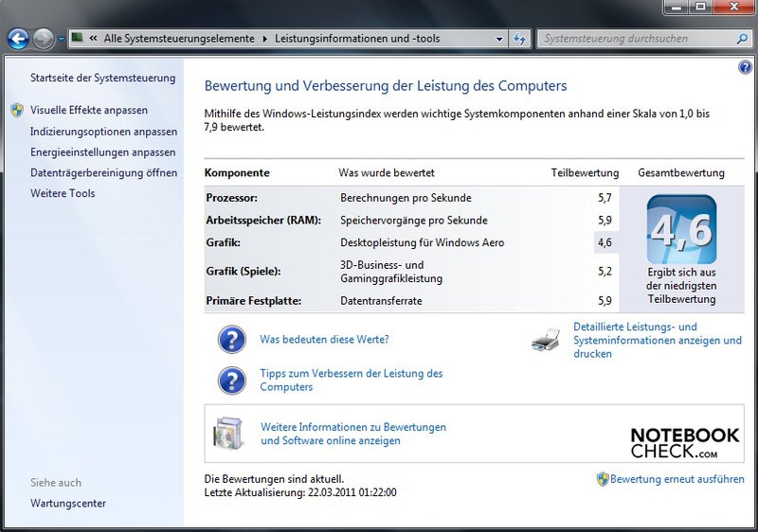Click the greyed Forward navigation arrow
The image size is (758, 532).
44,39
